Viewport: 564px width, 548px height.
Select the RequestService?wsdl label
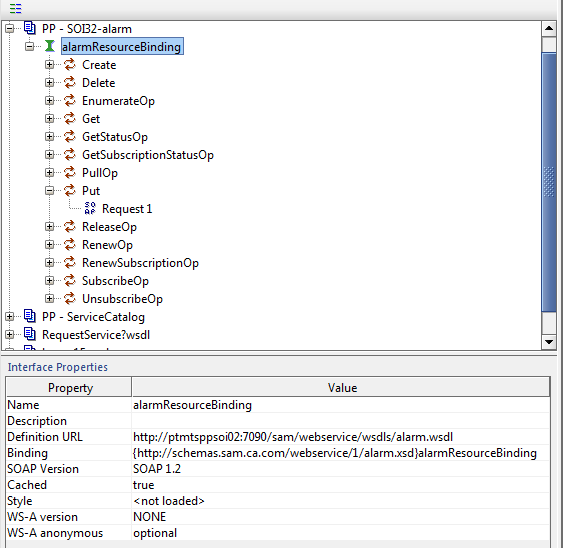(96, 335)
